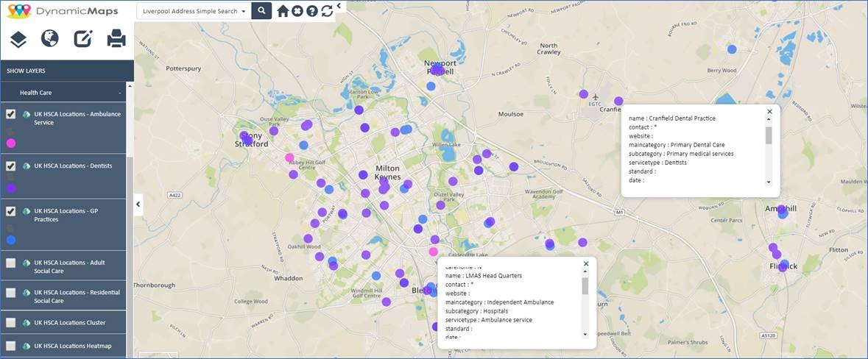Screen dimensions: 868x359
Task: Click the blue marker near Berry Wood
Action: [732, 49]
